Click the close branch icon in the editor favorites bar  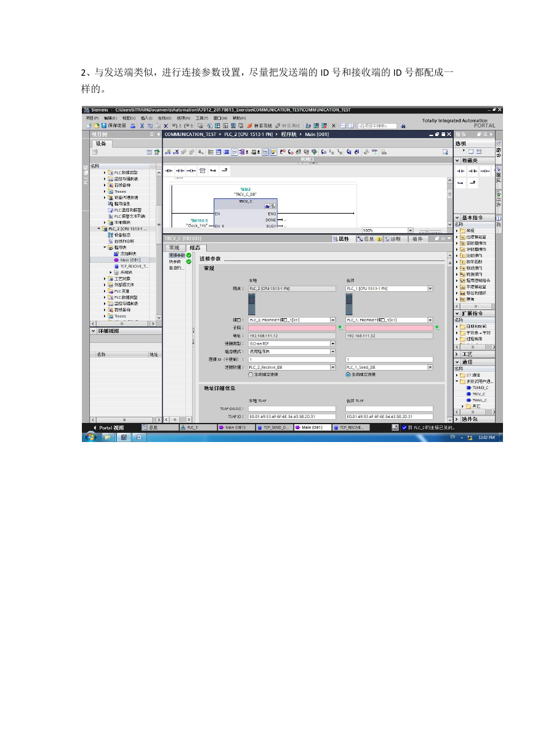coord(225,169)
